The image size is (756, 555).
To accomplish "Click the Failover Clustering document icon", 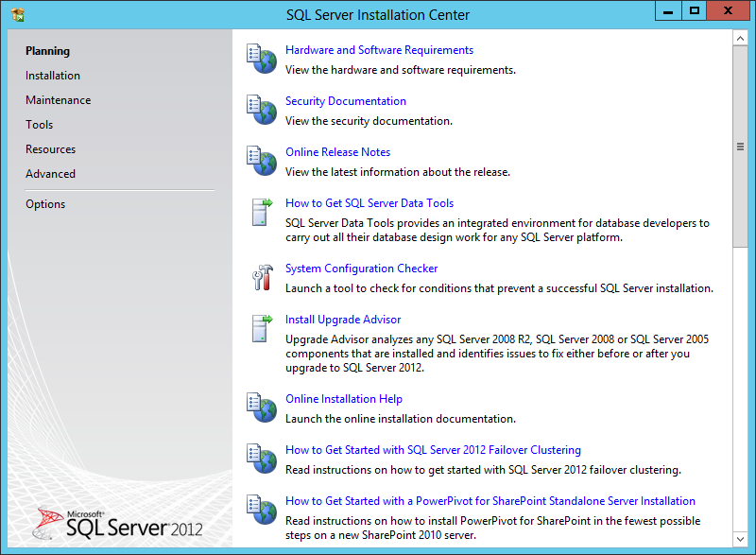I will click(260, 459).
